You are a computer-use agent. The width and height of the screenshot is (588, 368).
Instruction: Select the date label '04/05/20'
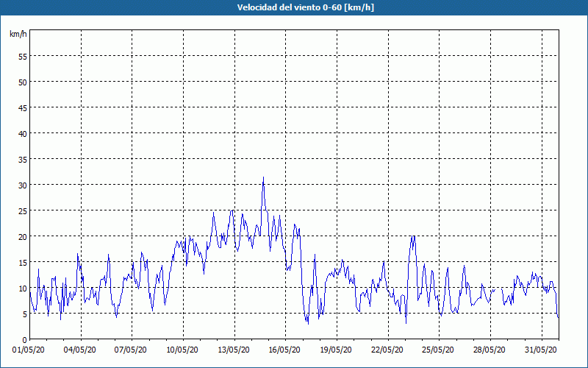(80, 350)
